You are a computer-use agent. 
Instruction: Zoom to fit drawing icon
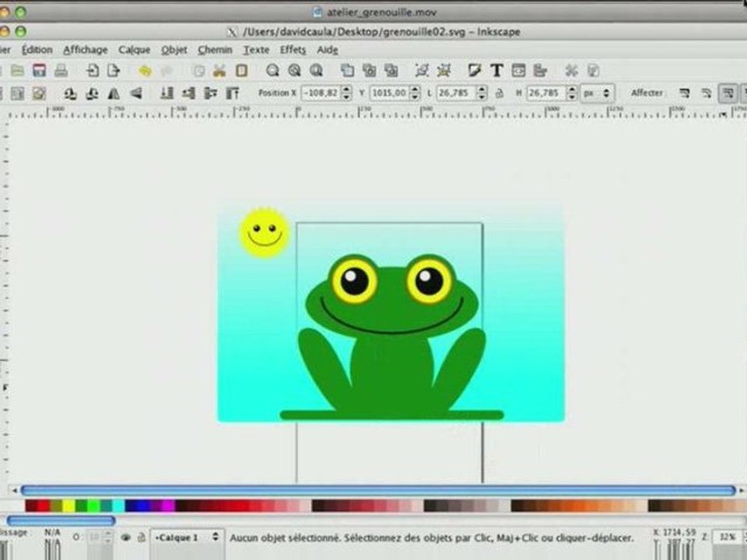click(294, 71)
